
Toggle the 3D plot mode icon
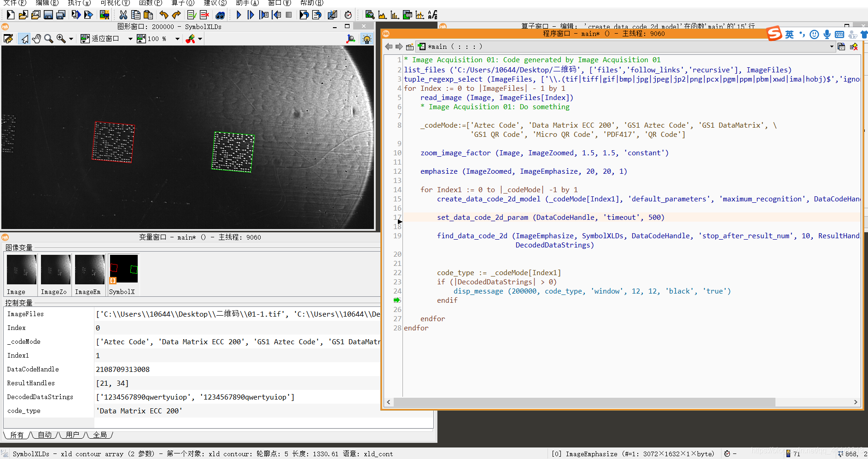click(x=351, y=39)
